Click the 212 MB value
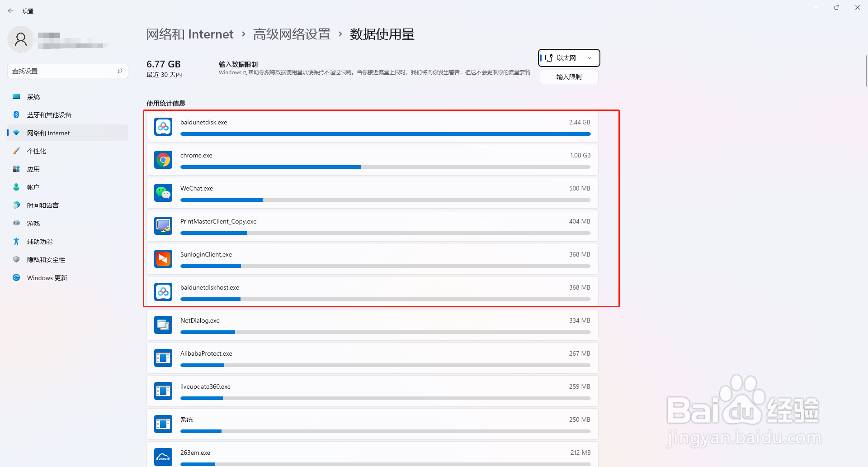 tap(580, 453)
